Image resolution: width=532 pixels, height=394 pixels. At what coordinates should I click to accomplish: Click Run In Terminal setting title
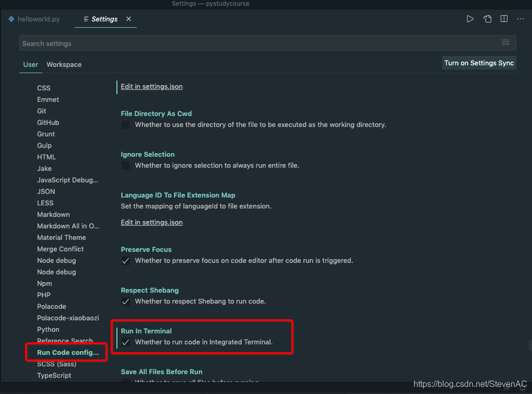pos(146,331)
